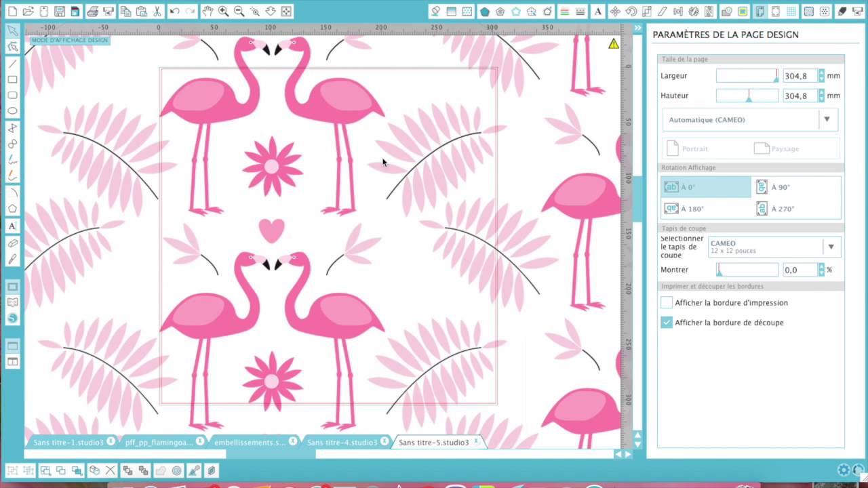This screenshot has width=868, height=488.
Task: Open the text style panel letter A icon
Action: pos(597,12)
